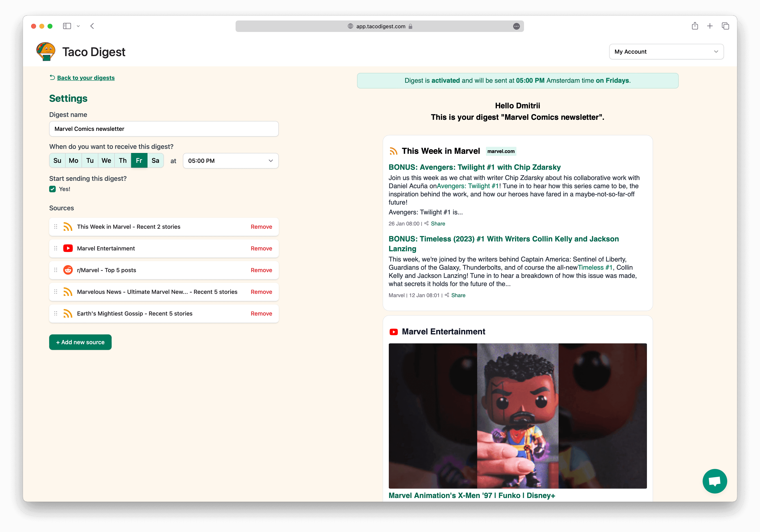Share the 26 Jan 08:00 article
This screenshot has height=532, width=760.
click(x=438, y=224)
